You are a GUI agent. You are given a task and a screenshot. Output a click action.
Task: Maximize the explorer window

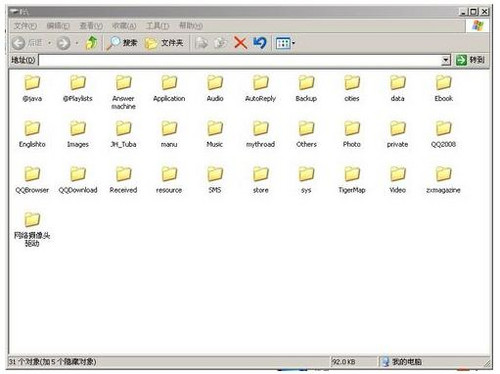pos(473,12)
